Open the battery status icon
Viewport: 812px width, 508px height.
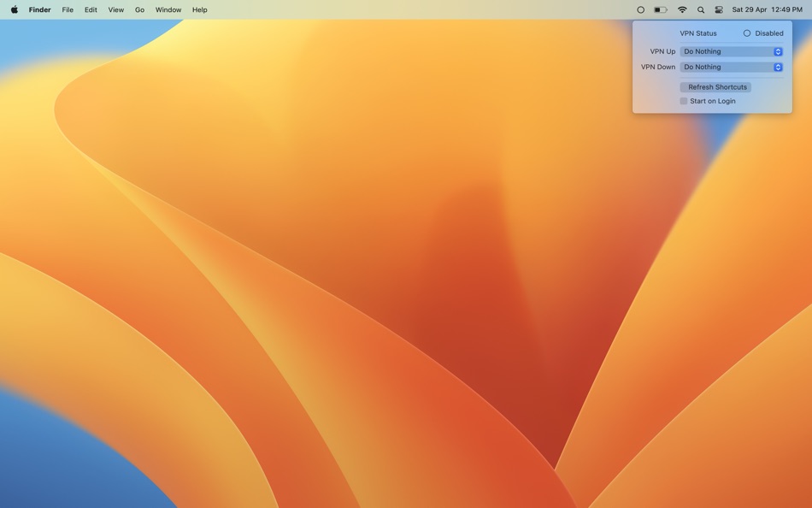pos(660,9)
